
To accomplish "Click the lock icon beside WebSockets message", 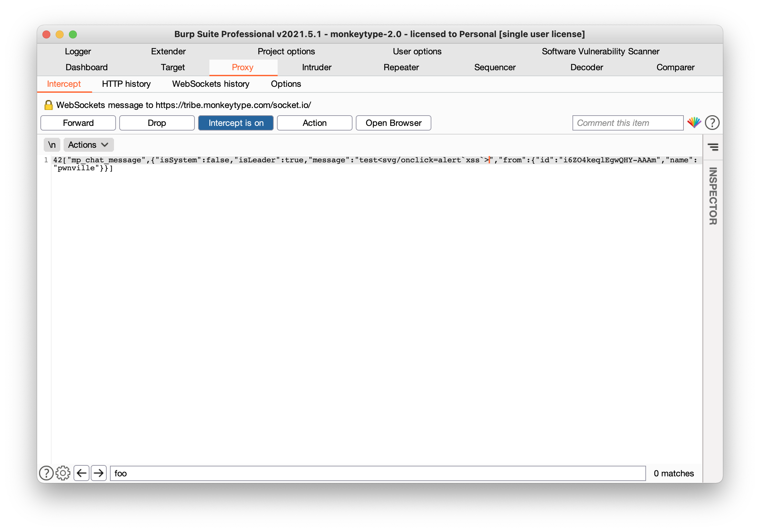I will 48,105.
